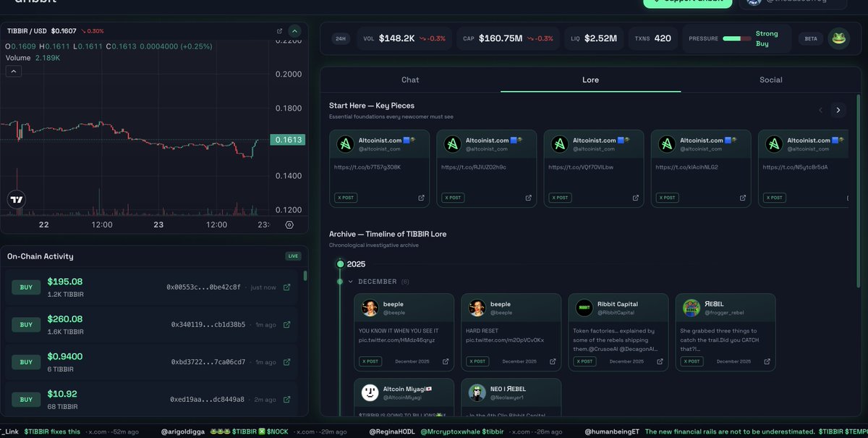Image resolution: width=868 pixels, height=438 pixels.
Task: Click BUY badge on $10.92 row
Action: 26,400
